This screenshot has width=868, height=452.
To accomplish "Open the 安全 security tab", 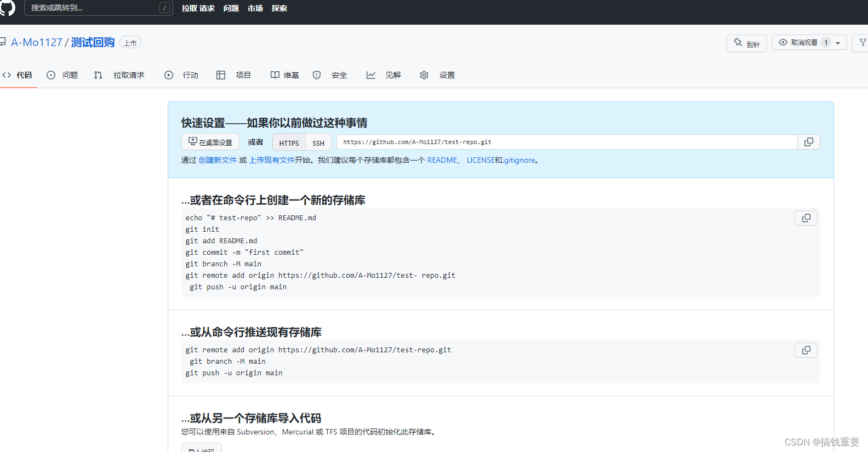I will click(x=330, y=75).
